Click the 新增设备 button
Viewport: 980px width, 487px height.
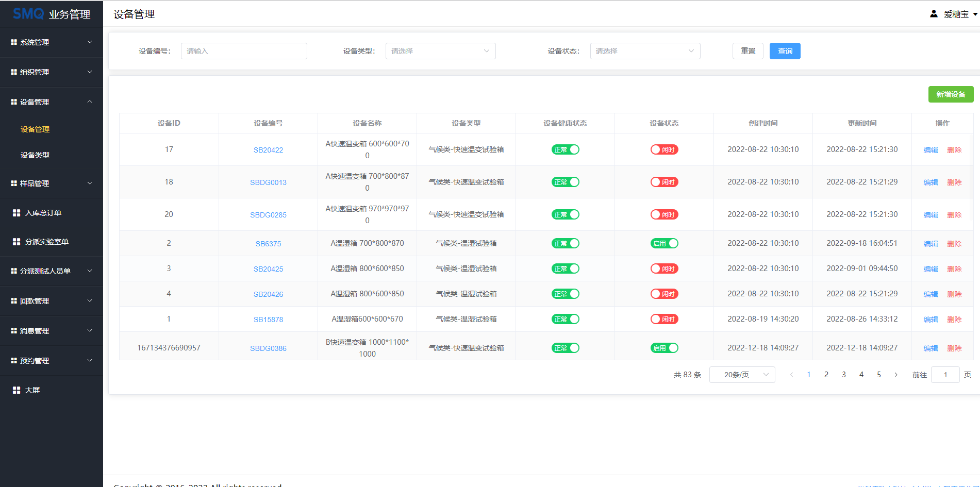[951, 94]
